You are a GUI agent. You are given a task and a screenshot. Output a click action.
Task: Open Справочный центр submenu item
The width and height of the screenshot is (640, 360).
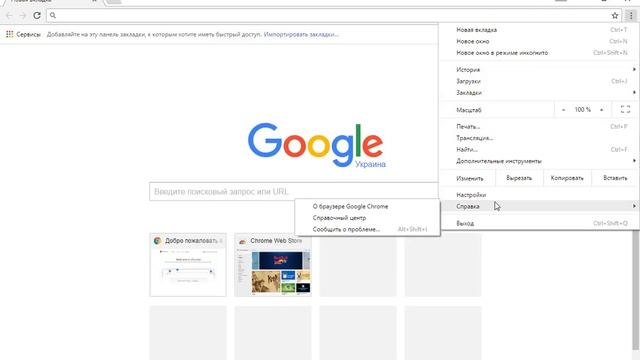point(367,218)
